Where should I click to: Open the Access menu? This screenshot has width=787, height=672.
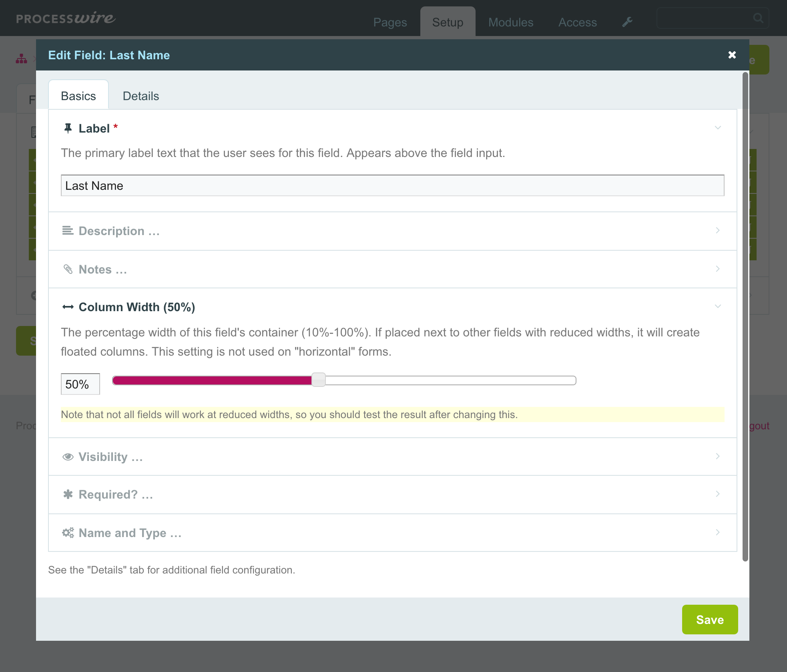578,22
